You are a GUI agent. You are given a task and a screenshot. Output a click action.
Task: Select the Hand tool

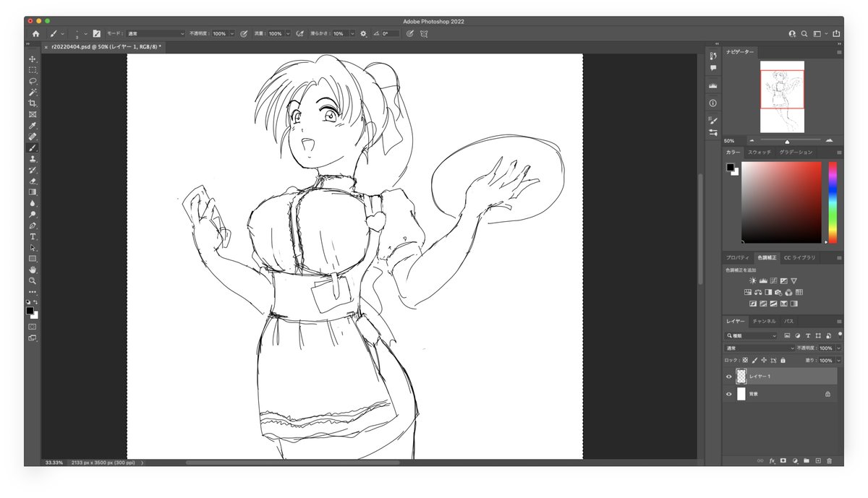(33, 270)
